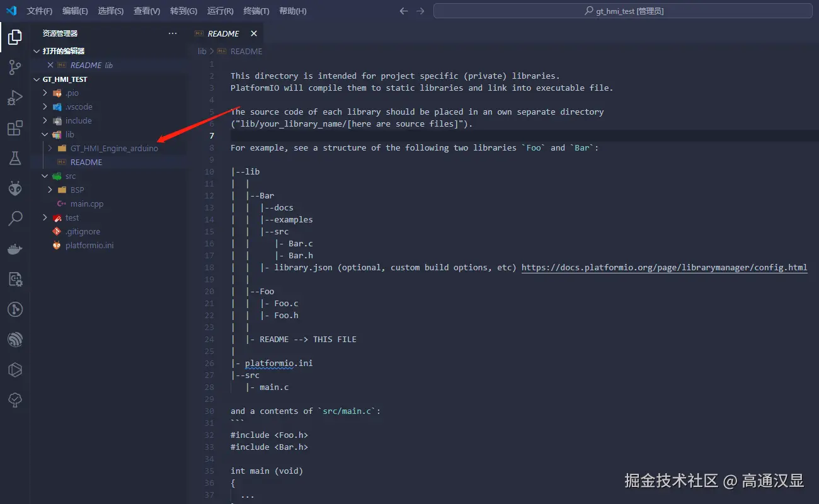Click 'int main (void)' text
This screenshot has width=819, height=504.
click(266, 471)
